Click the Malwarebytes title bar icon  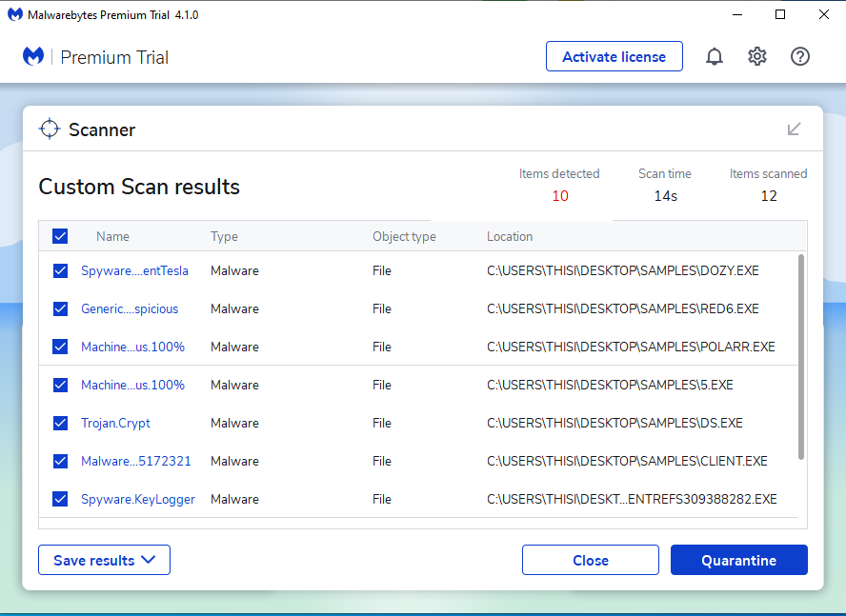(x=15, y=14)
